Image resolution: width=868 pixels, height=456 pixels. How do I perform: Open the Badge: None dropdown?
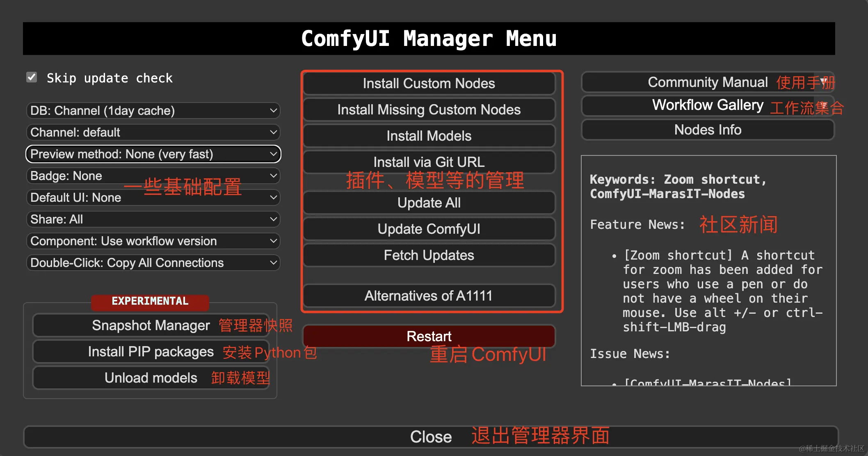(153, 176)
